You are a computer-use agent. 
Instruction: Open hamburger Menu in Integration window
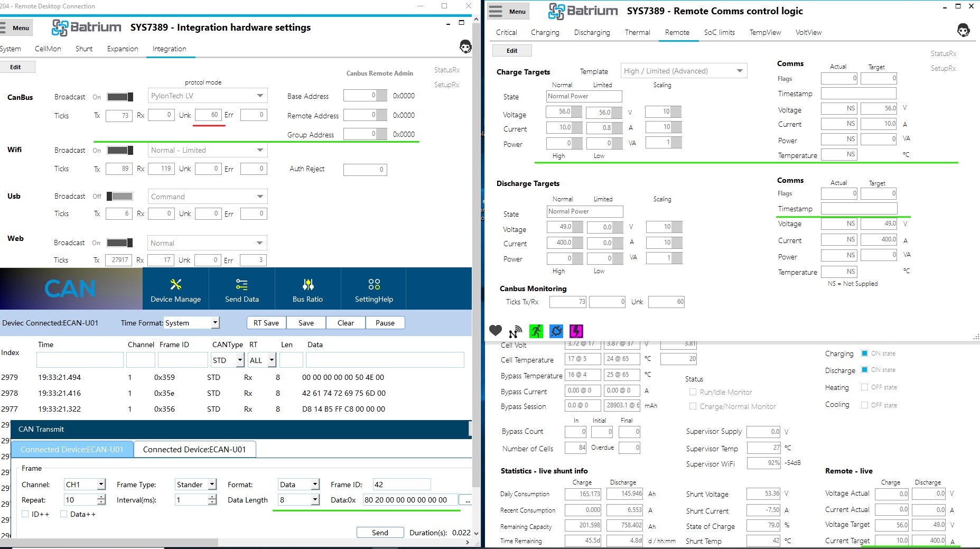click(x=15, y=27)
